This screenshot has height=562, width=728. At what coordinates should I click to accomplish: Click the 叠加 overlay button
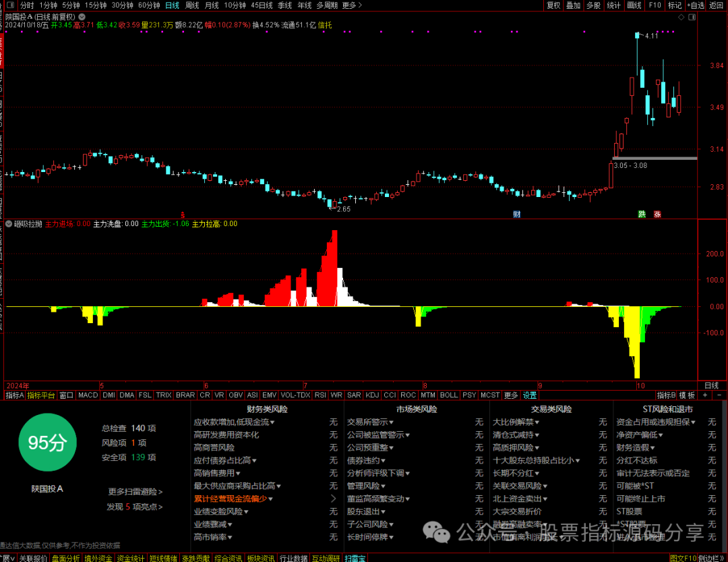[574, 5]
